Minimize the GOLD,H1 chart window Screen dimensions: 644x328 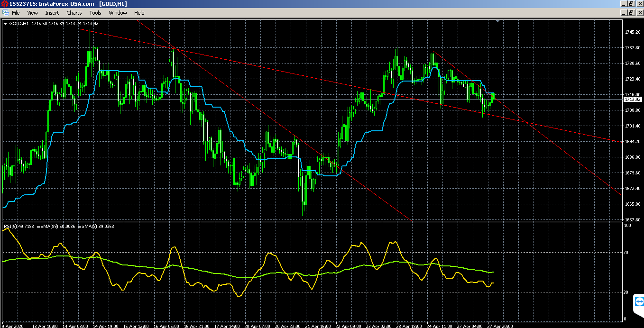(623, 13)
